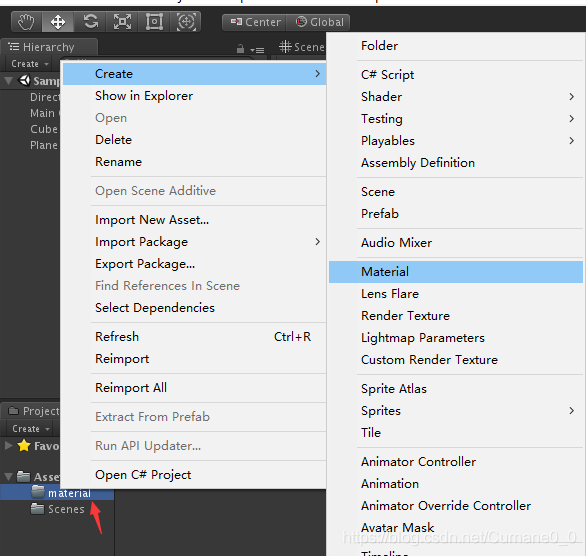Click Import New Asset...
The width and height of the screenshot is (586, 556).
pos(194,220)
